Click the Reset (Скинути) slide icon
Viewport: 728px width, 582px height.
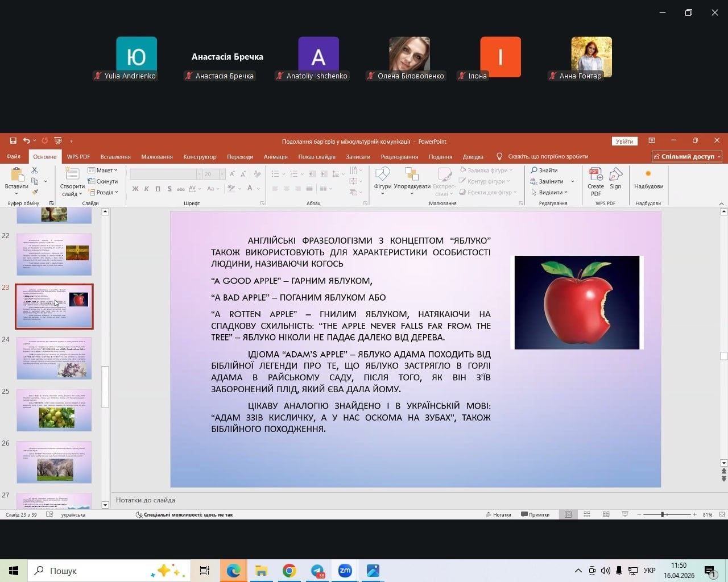pyautogui.click(x=103, y=181)
